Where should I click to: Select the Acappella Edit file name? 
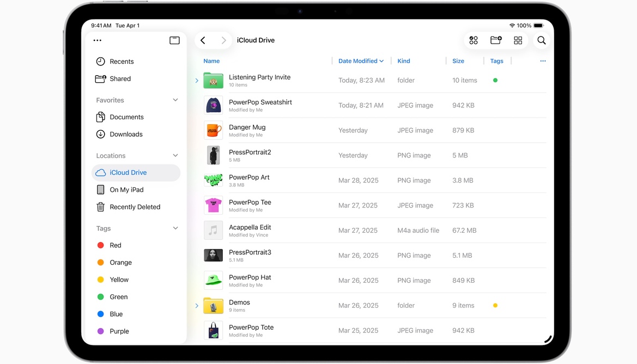250,228
